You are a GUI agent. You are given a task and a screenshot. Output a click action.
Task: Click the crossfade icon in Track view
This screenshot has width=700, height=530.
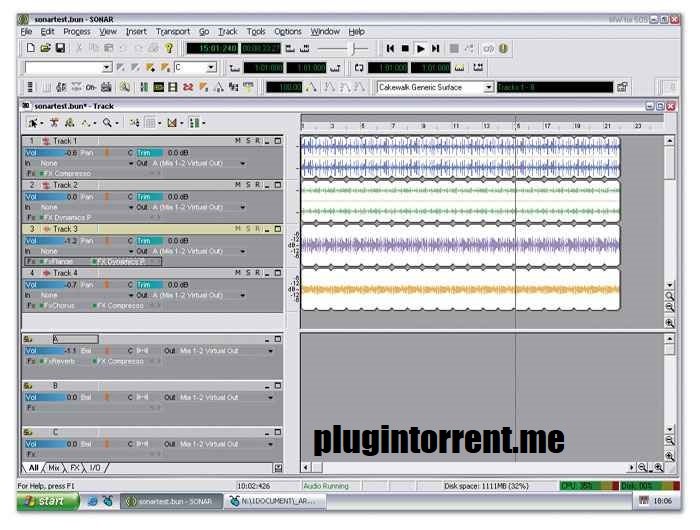pos(171,123)
